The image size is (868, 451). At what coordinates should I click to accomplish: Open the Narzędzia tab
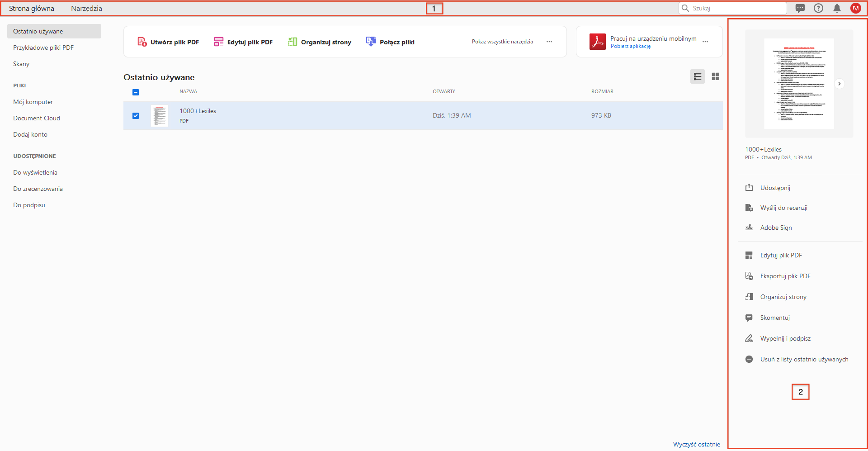point(86,9)
